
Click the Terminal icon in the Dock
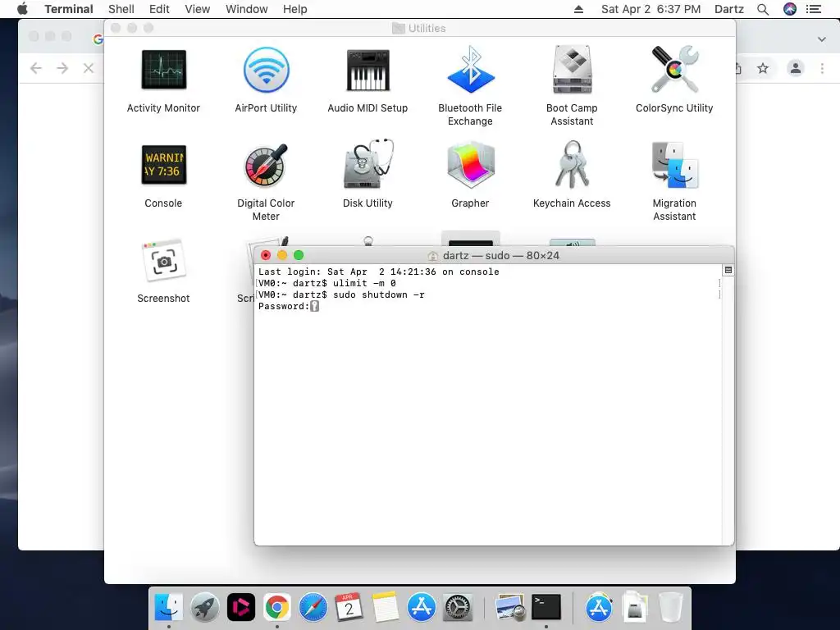546,607
